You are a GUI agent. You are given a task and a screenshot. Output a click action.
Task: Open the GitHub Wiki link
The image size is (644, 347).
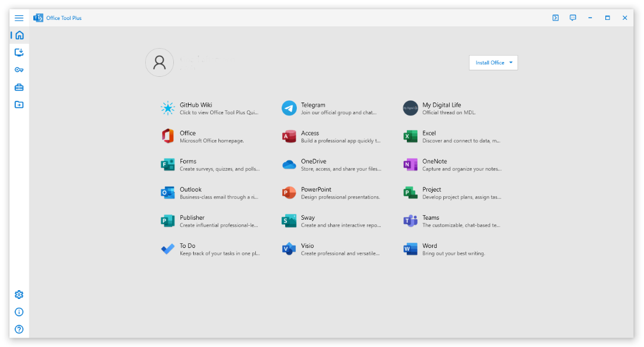[210, 108]
